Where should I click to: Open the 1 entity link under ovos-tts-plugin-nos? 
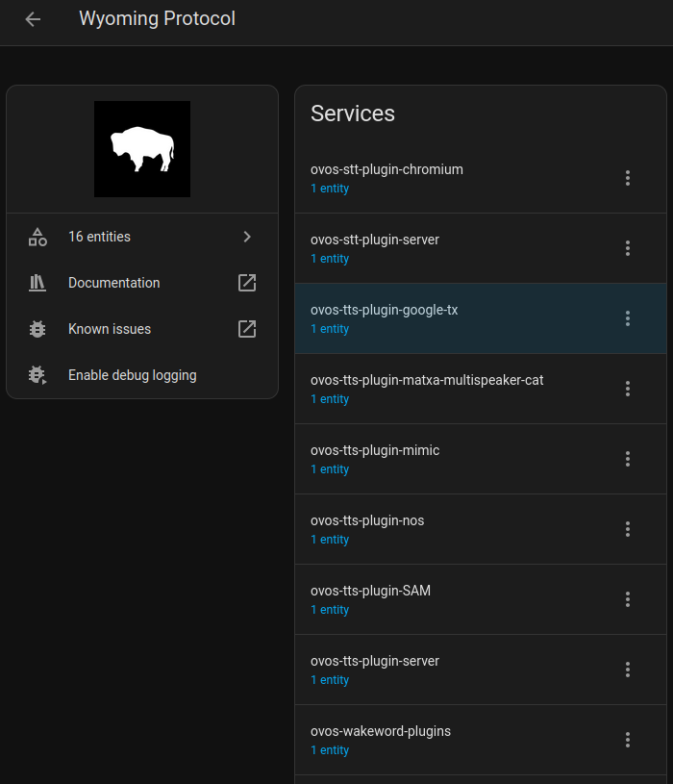point(330,540)
